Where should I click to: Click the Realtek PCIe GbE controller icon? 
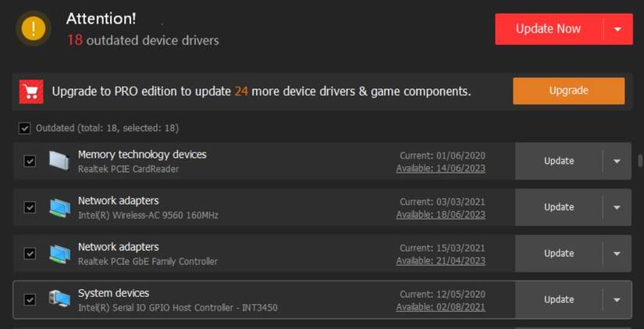click(59, 253)
